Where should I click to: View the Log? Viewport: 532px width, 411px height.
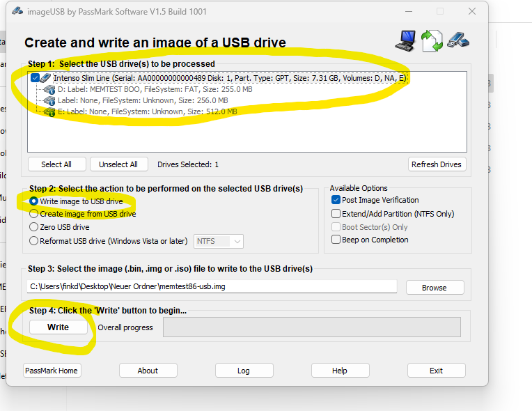(244, 371)
